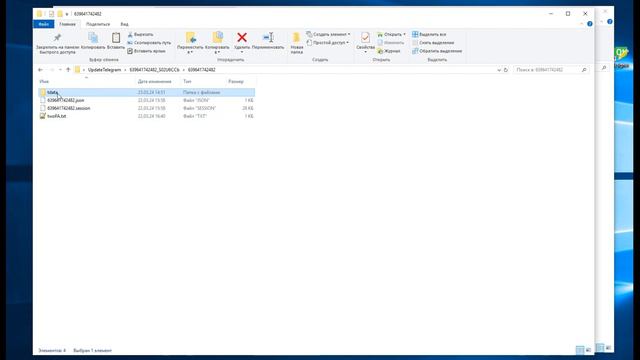Switch to the Вид tab
This screenshot has width=640, height=360.
[124, 24]
